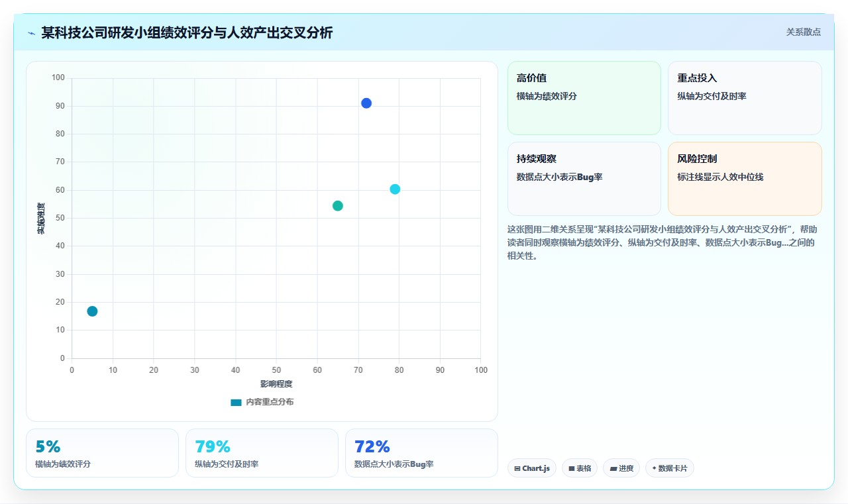Click text 数据点大小表示Bug率 in 持续观察 card
This screenshot has width=848, height=504.
tap(559, 177)
